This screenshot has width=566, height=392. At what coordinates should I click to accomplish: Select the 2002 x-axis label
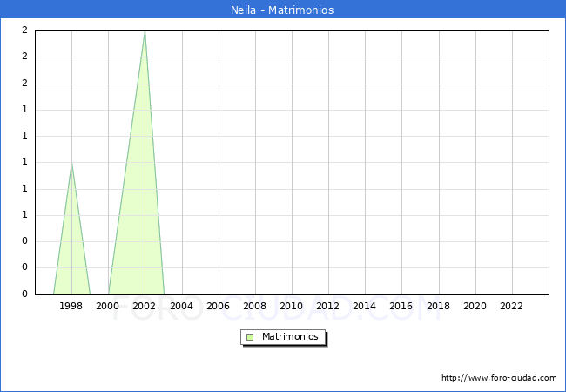pyautogui.click(x=144, y=306)
